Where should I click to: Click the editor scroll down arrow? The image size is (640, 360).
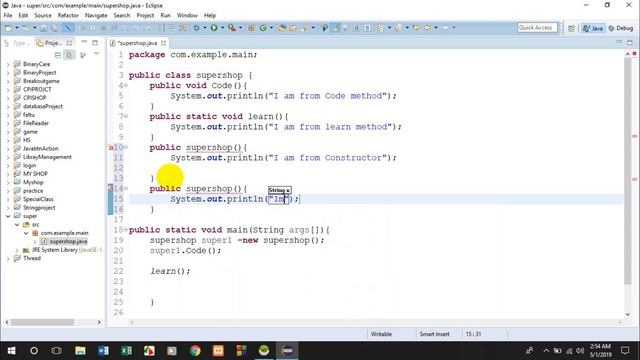pyautogui.click(x=628, y=315)
